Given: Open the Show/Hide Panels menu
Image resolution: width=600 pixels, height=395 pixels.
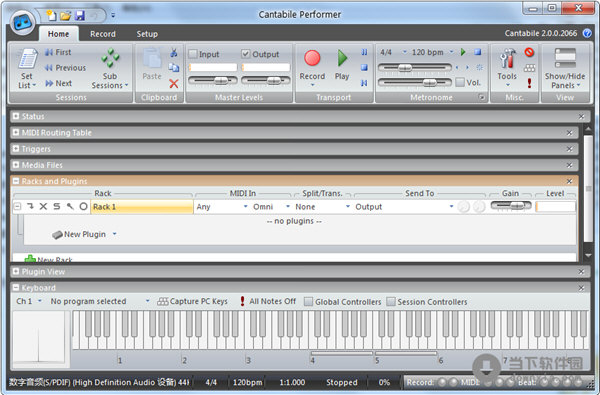Looking at the screenshot, I should coord(565,69).
